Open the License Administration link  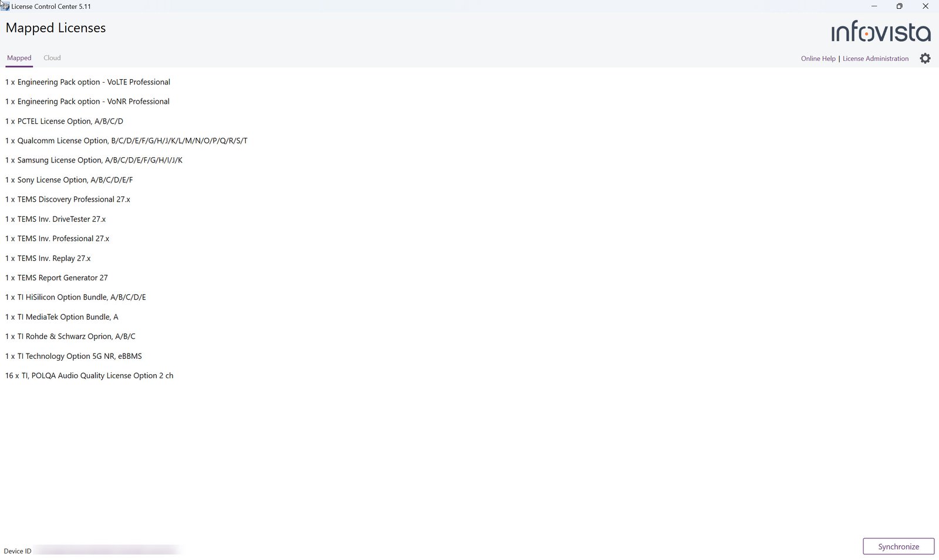(876, 59)
